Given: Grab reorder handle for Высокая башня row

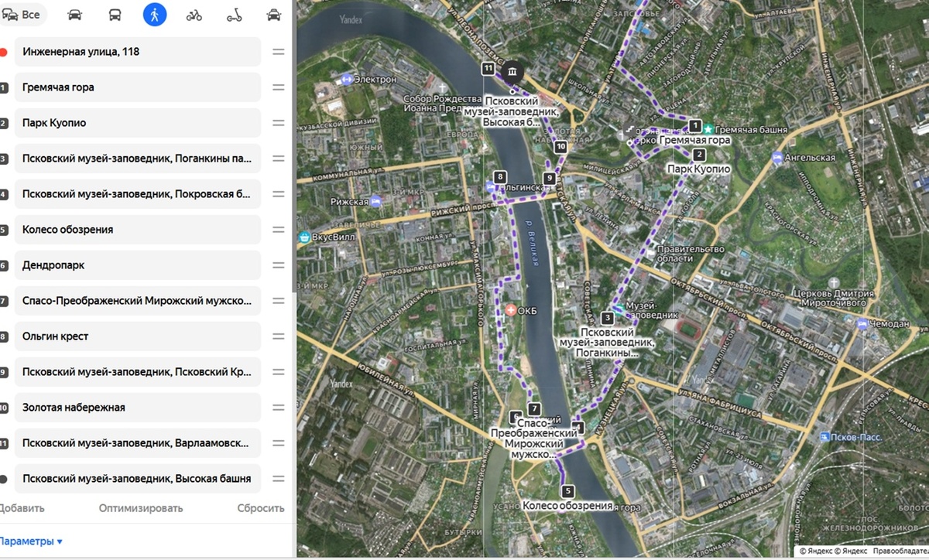Looking at the screenshot, I should pos(278,479).
